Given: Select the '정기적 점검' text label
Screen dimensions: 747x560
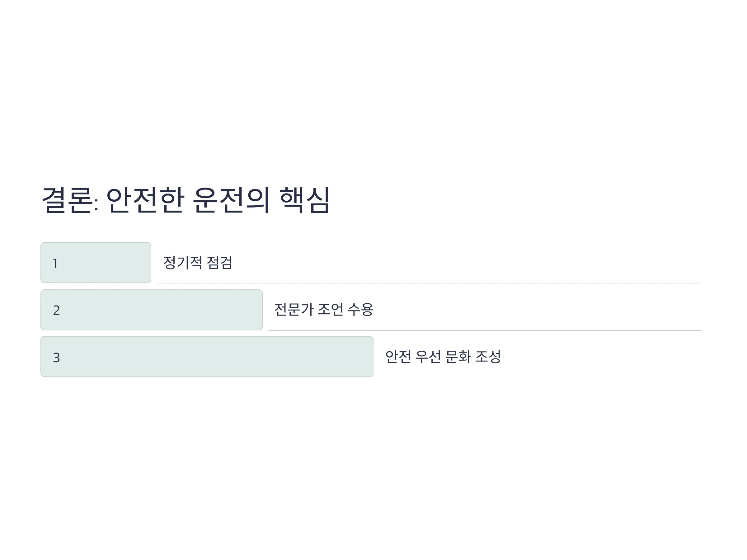Looking at the screenshot, I should (x=198, y=263).
